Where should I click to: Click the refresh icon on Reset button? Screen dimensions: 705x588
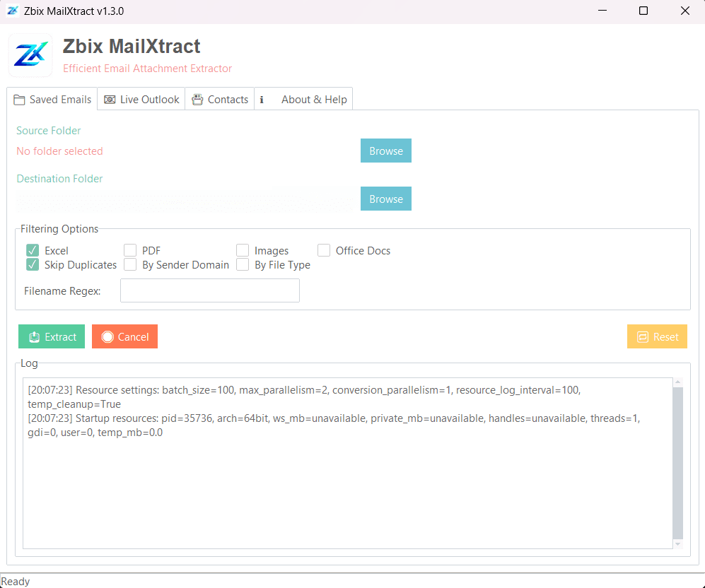(643, 337)
